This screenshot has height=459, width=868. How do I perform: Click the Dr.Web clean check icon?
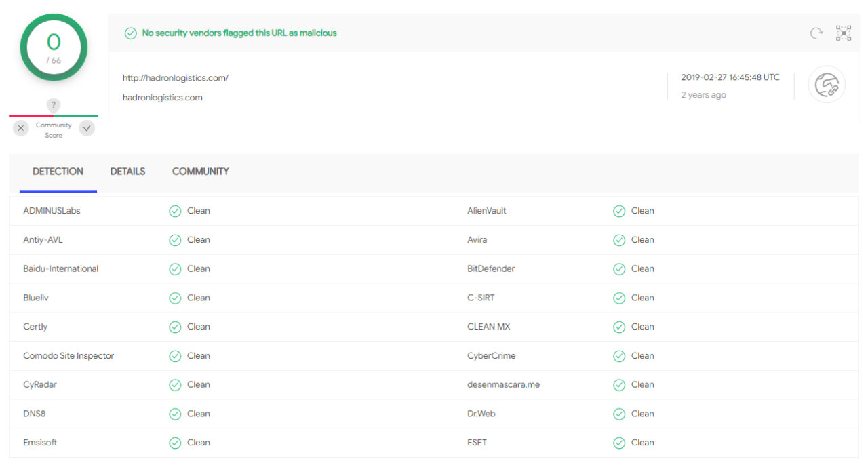pos(619,414)
